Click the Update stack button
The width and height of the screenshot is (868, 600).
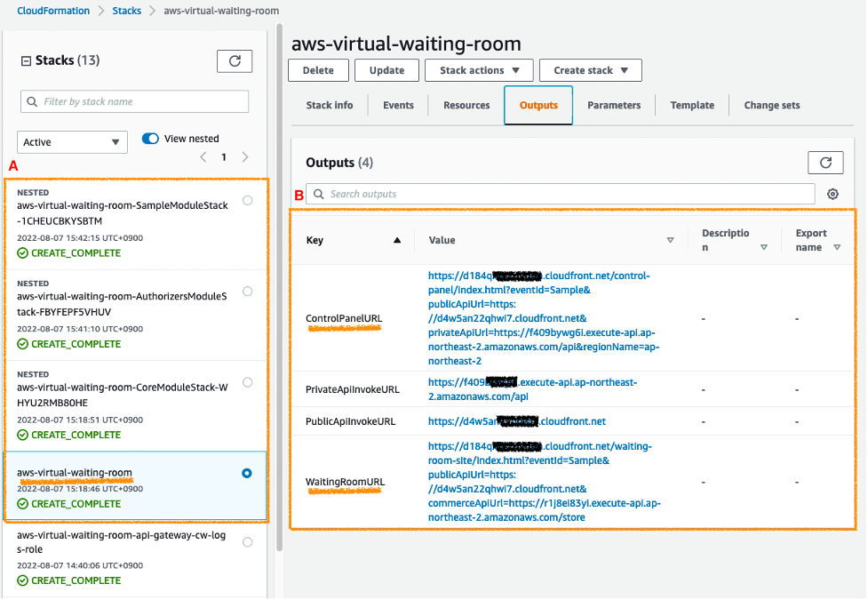click(387, 70)
